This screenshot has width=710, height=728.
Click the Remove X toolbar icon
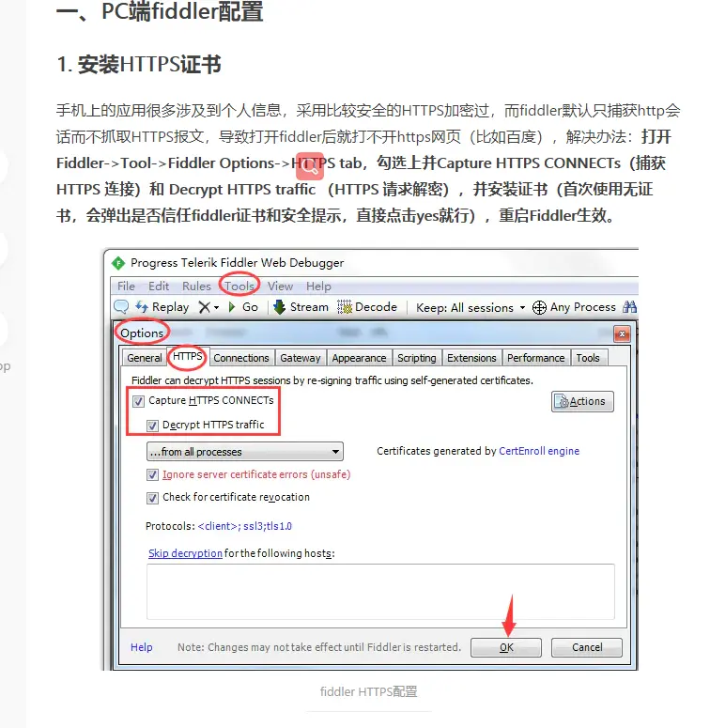204,307
